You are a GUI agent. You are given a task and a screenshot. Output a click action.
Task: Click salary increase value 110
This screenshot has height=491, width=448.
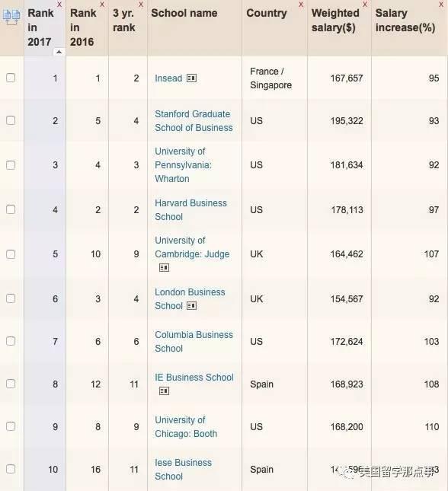431,427
